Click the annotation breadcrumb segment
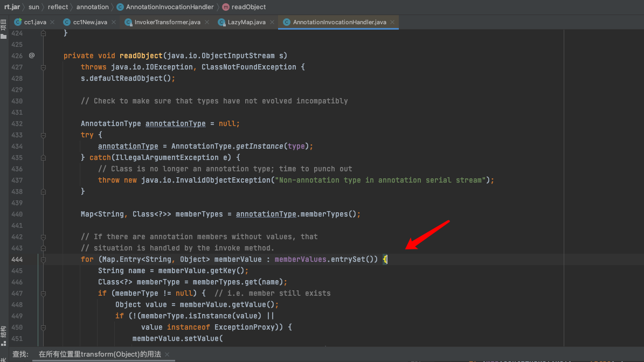The width and height of the screenshot is (644, 362). pyautogui.click(x=92, y=7)
